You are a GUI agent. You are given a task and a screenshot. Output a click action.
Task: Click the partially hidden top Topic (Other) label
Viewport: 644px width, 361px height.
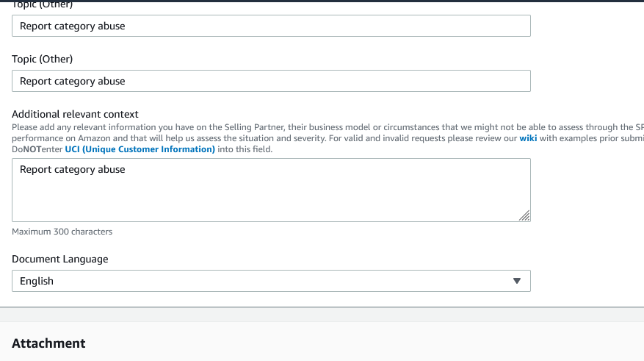(43, 5)
